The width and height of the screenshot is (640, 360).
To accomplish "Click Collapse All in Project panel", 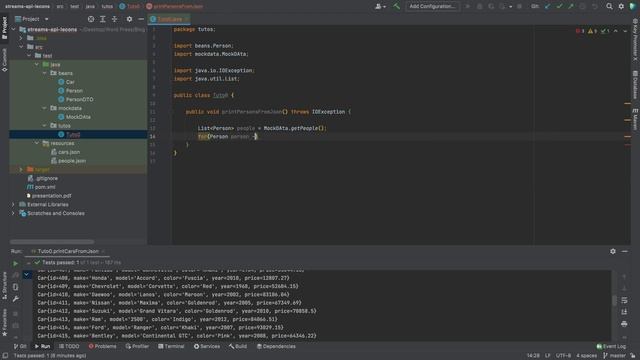I will [x=114, y=19].
